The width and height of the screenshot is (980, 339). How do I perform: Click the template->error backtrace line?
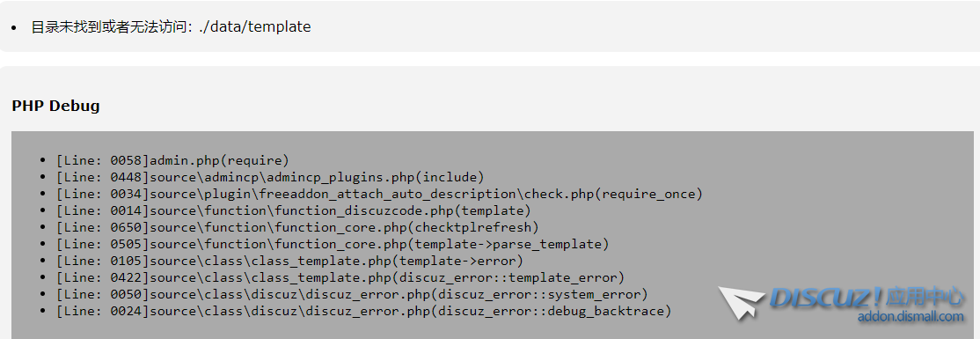click(x=289, y=261)
